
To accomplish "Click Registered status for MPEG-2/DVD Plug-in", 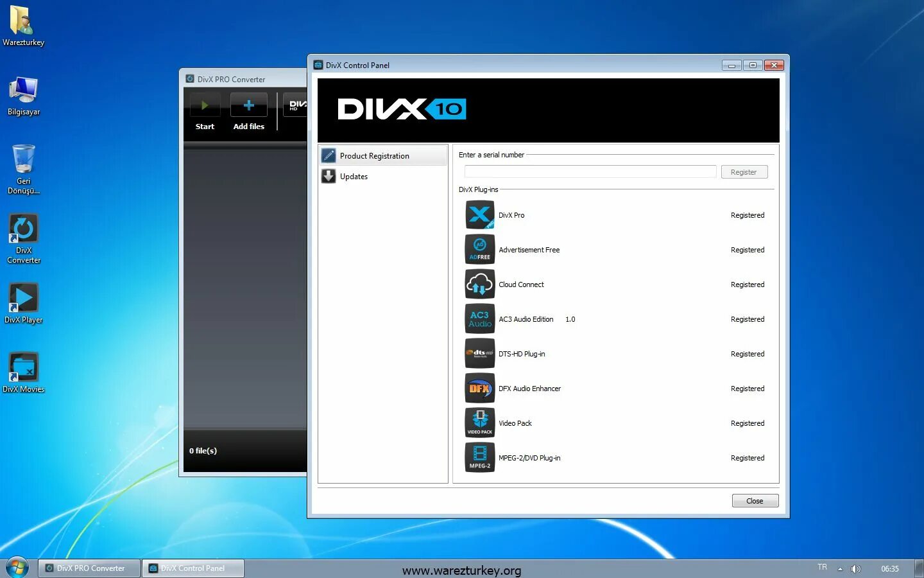I will pyautogui.click(x=748, y=458).
